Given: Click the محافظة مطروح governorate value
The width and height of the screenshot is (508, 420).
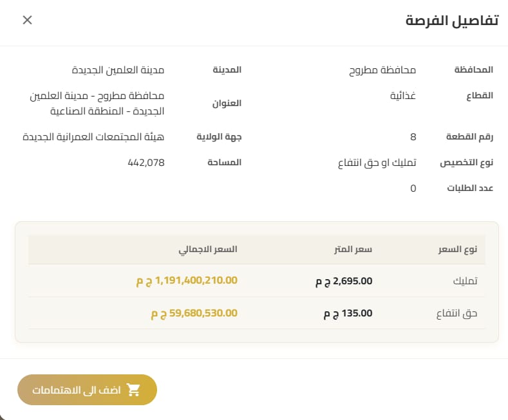Looking at the screenshot, I should [x=382, y=69].
